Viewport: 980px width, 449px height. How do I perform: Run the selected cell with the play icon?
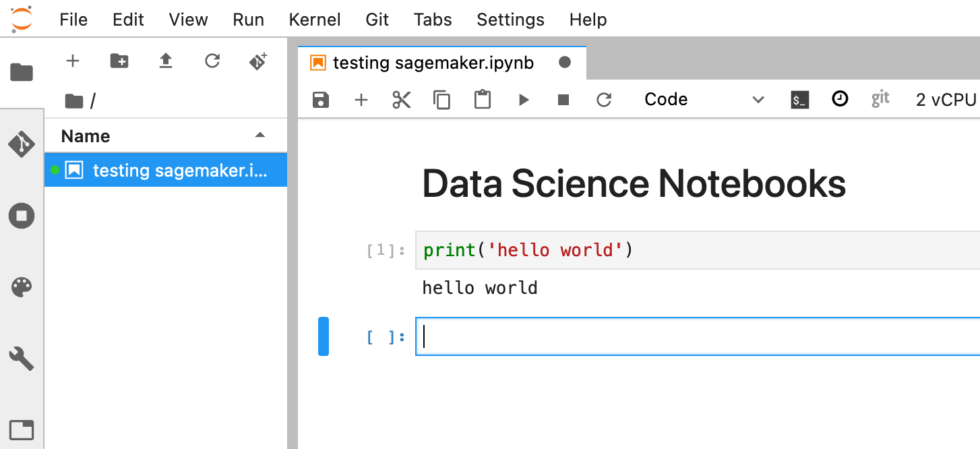[x=523, y=99]
